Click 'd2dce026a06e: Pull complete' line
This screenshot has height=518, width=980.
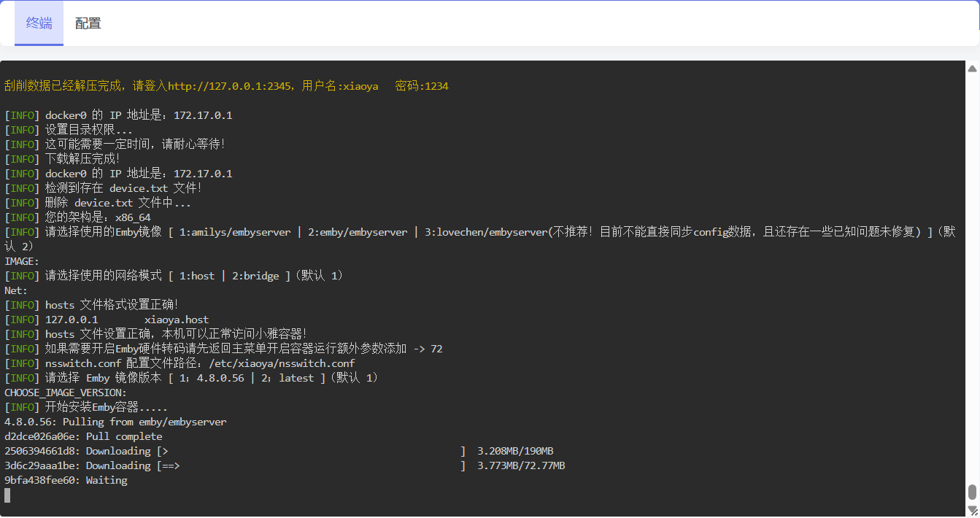click(83, 436)
